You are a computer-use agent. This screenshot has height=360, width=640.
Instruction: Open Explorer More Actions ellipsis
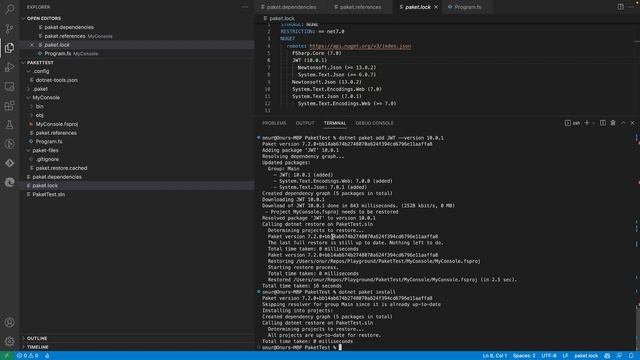tap(245, 7)
